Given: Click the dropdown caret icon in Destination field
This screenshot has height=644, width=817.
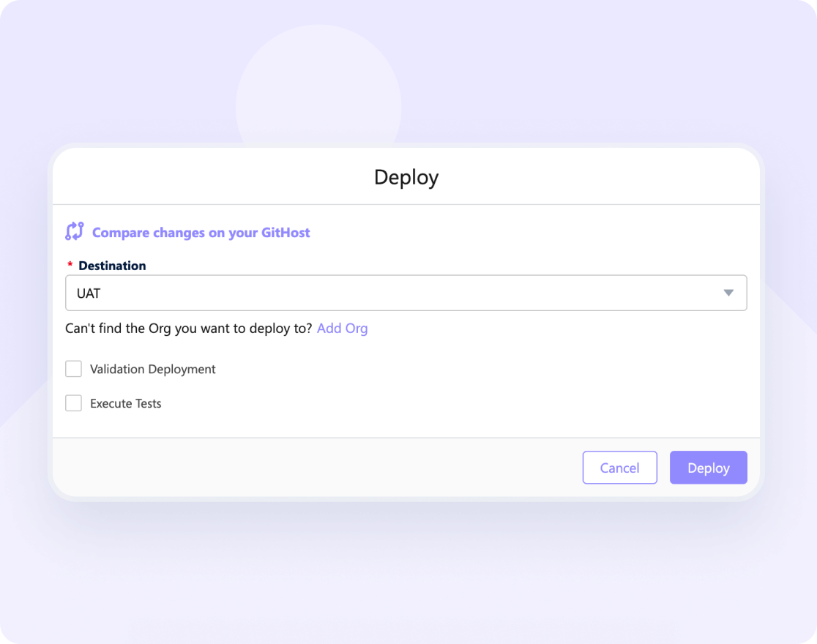Looking at the screenshot, I should (728, 292).
